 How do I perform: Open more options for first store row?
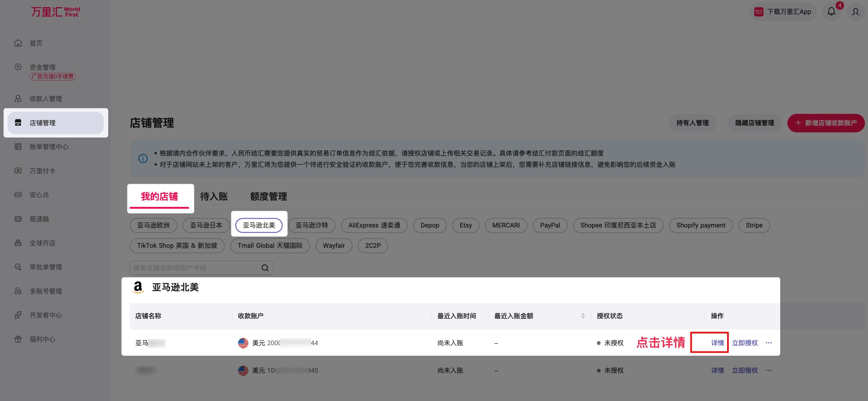tap(768, 343)
